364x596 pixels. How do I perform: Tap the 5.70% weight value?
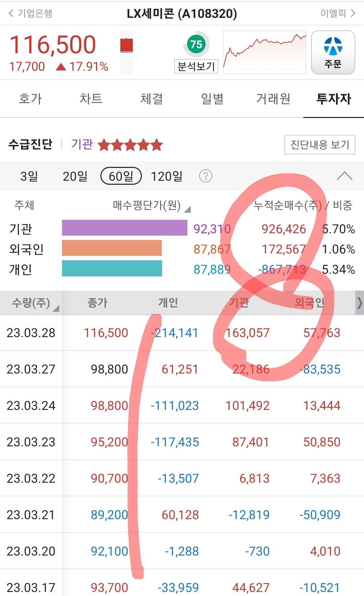click(338, 229)
